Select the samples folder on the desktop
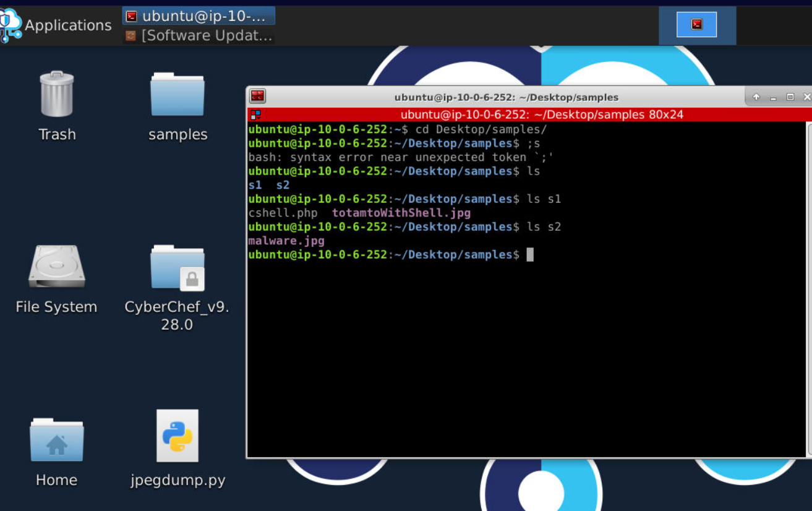Image resolution: width=812 pixels, height=511 pixels. point(177,106)
